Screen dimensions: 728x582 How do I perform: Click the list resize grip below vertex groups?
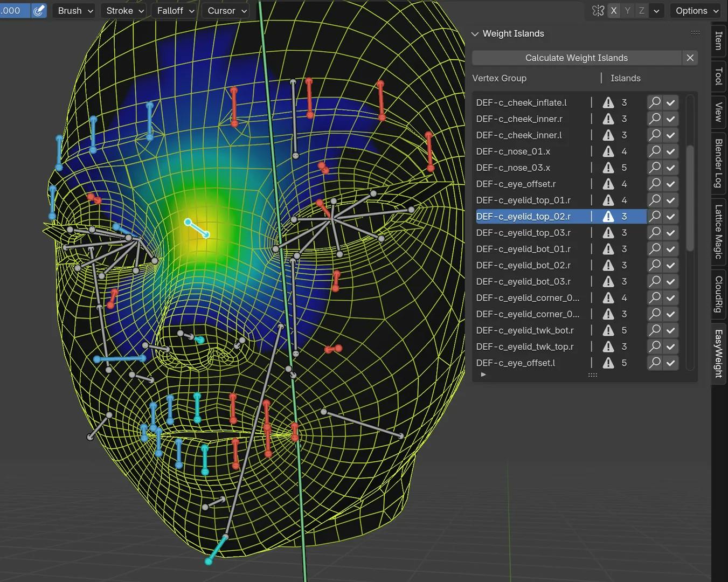click(592, 375)
